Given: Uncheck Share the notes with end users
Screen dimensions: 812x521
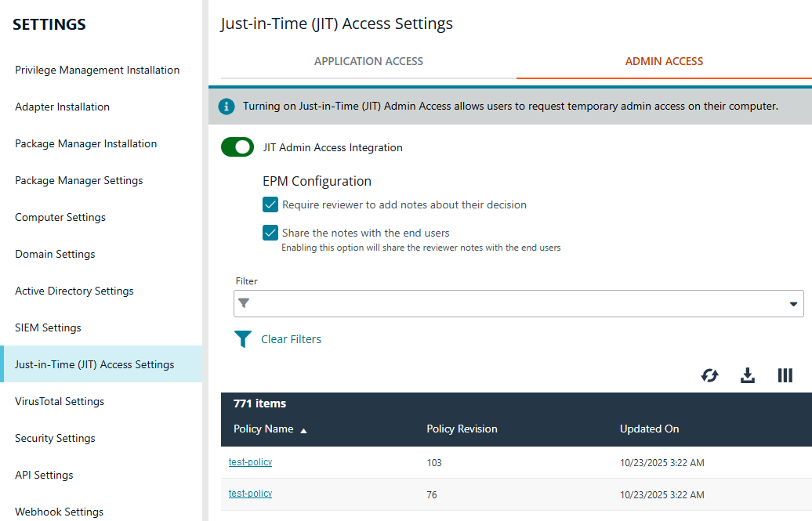Looking at the screenshot, I should pos(270,233).
